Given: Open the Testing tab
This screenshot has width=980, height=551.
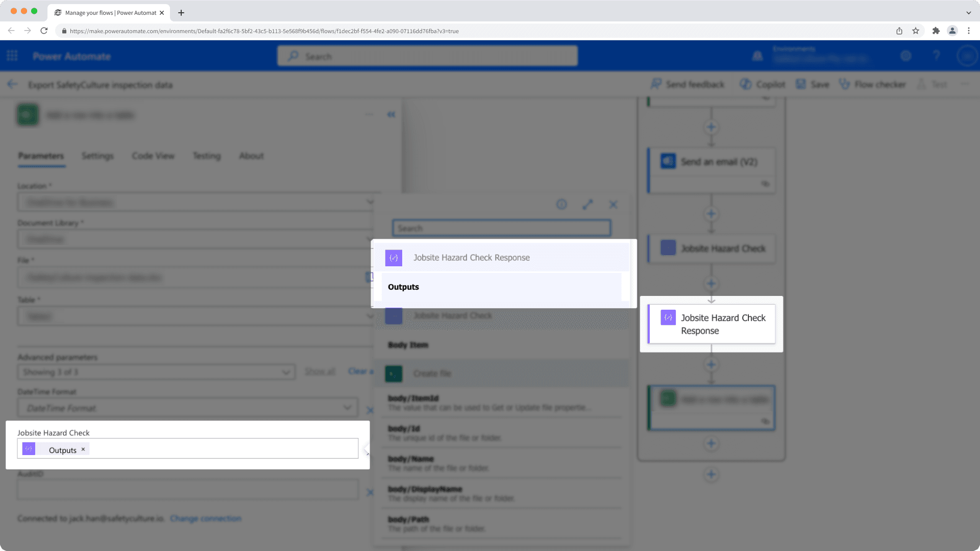Looking at the screenshot, I should click(206, 156).
